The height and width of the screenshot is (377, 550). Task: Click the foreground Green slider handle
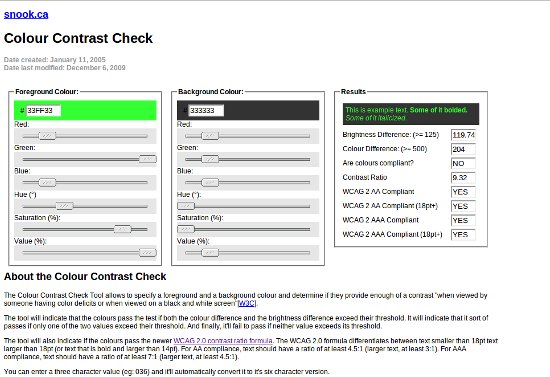coord(148,159)
